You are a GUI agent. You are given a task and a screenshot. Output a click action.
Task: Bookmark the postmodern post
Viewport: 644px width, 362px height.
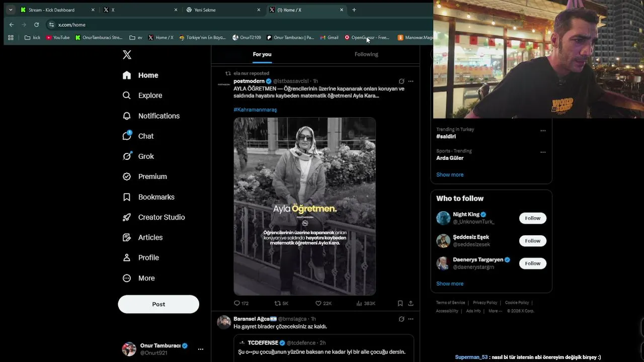400,303
